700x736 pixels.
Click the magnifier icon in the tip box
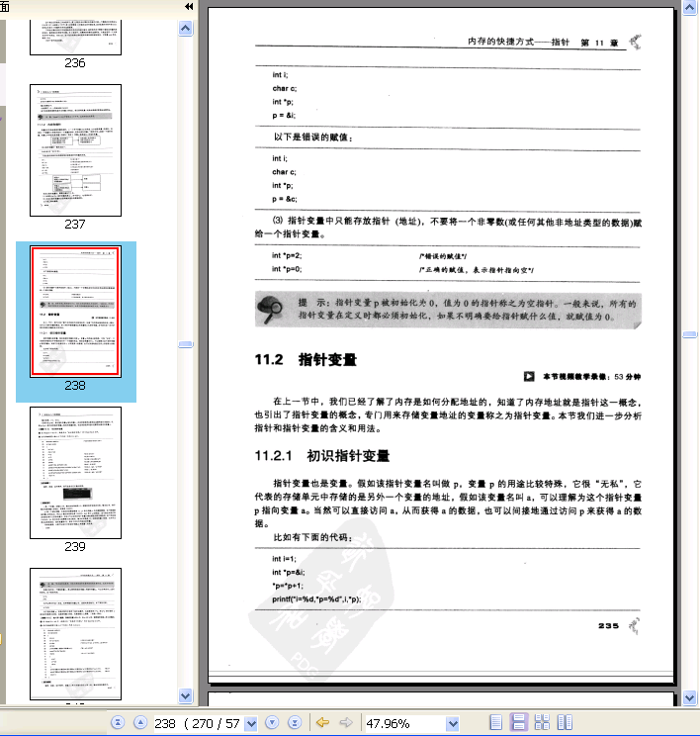click(270, 310)
